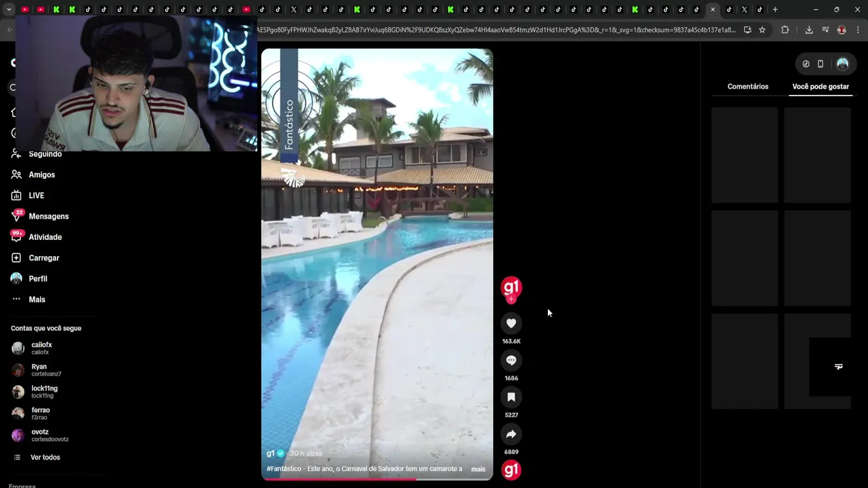Open g1 username in video caption
The height and width of the screenshot is (488, 868).
coord(271,453)
